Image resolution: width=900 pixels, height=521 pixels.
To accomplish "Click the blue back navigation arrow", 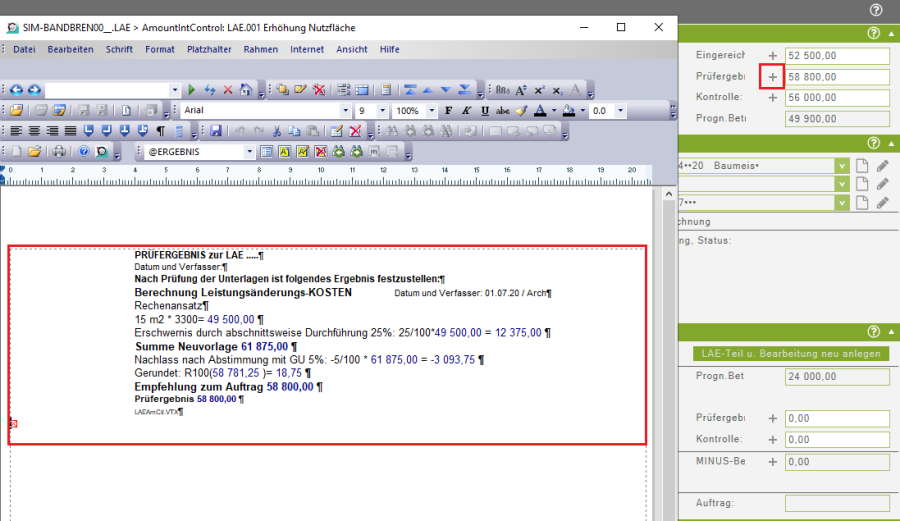I will 17,90.
